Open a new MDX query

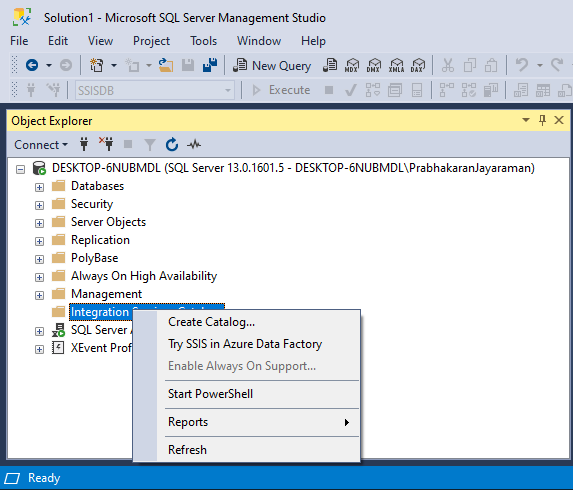coord(352,65)
